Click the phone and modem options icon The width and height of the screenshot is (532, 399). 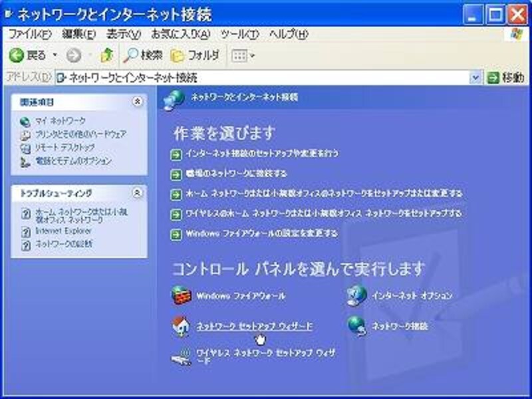(25, 162)
